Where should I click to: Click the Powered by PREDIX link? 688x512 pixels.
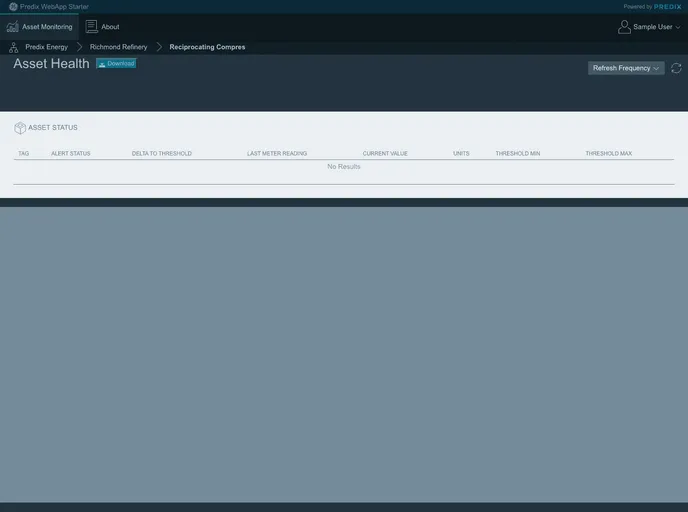[x=652, y=7]
